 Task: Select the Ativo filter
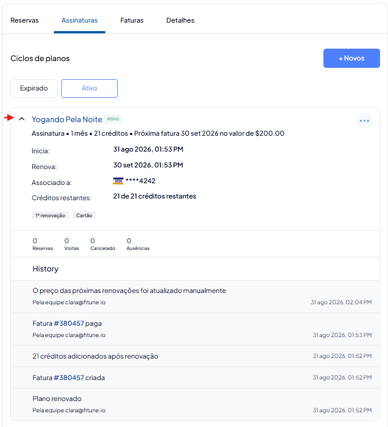[89, 88]
